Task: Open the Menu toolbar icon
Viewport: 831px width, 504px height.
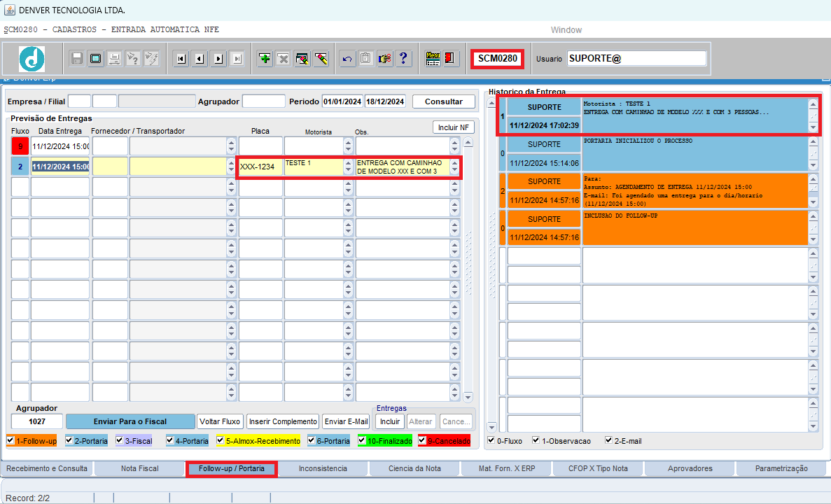Action: click(433, 58)
